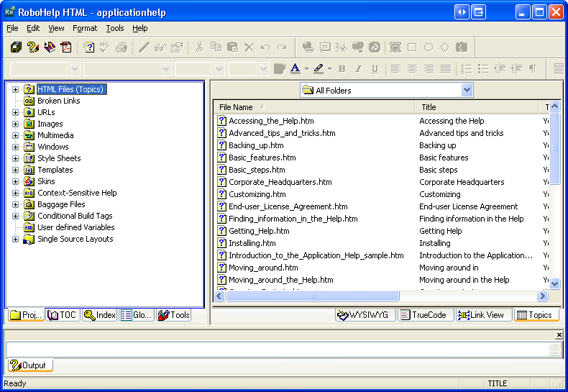Image resolution: width=568 pixels, height=392 pixels.
Task: Close the output pane with X
Action: coord(559,334)
